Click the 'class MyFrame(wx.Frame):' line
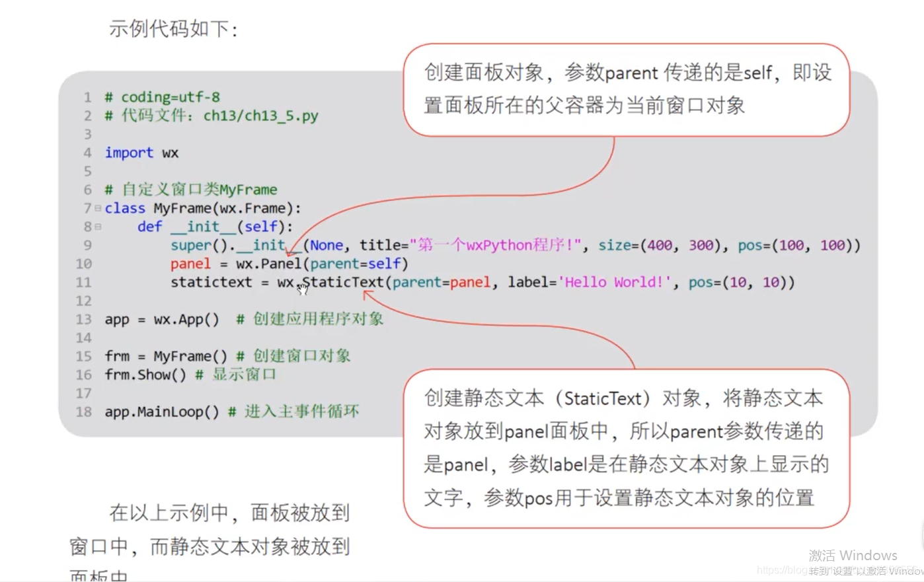The height and width of the screenshot is (582, 924). tap(203, 208)
